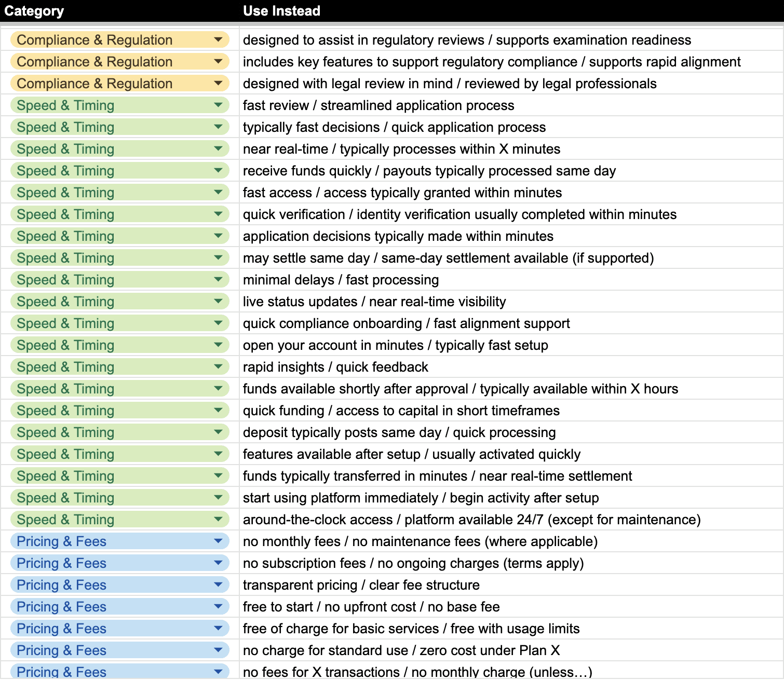Open the dropdown for the 'transparent pricing' row category

pos(219,584)
